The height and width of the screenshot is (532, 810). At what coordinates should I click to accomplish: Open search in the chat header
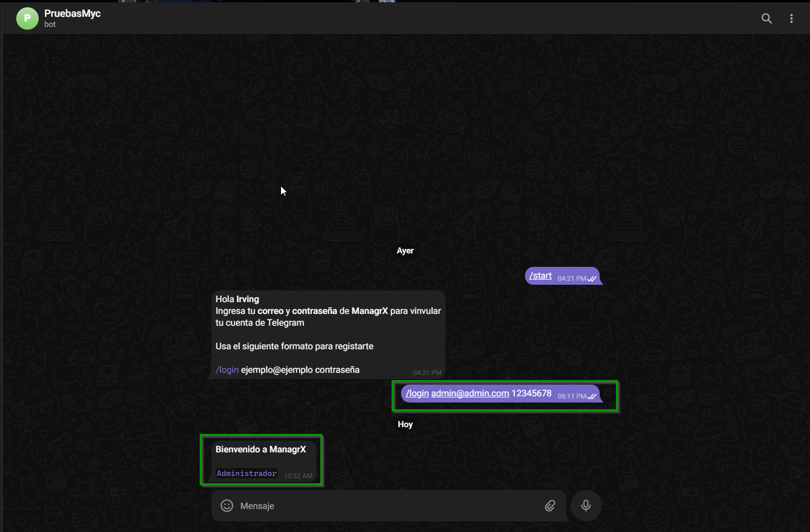(766, 18)
